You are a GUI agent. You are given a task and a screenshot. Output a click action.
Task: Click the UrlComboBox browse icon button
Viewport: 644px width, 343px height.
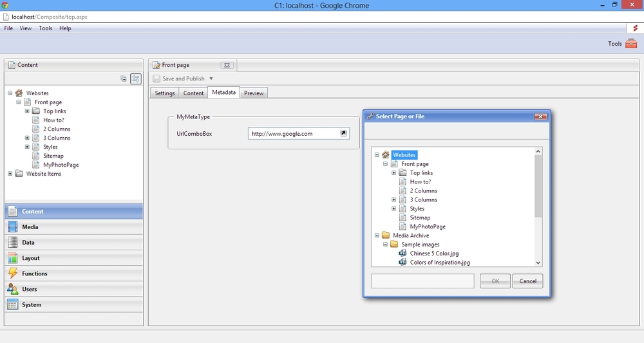pos(343,133)
